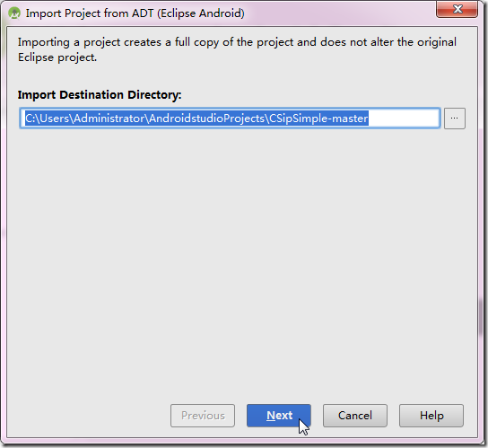Click the Android Studio icon in title bar
Viewport: 488px width, 448px height.
tap(14, 13)
